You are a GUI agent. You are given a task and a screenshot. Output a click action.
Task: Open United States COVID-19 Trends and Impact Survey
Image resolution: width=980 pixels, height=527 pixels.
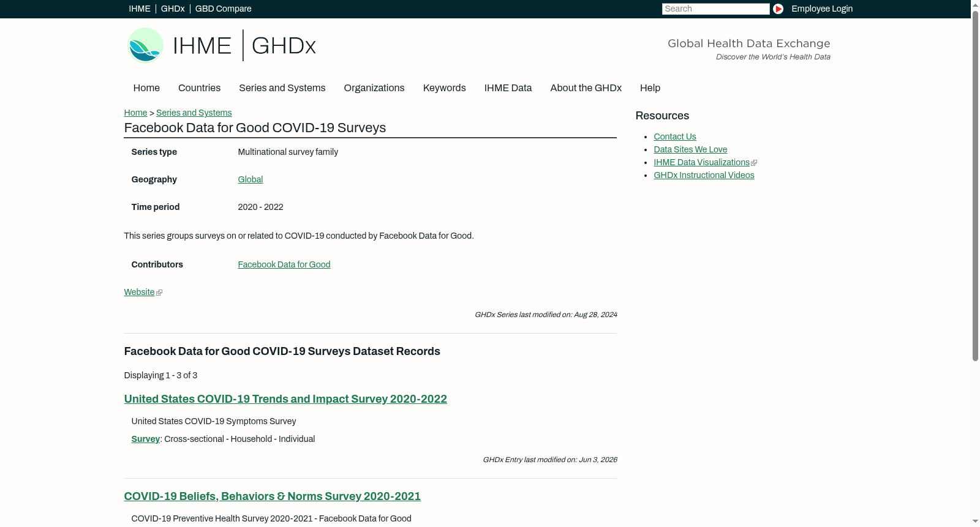pos(285,399)
